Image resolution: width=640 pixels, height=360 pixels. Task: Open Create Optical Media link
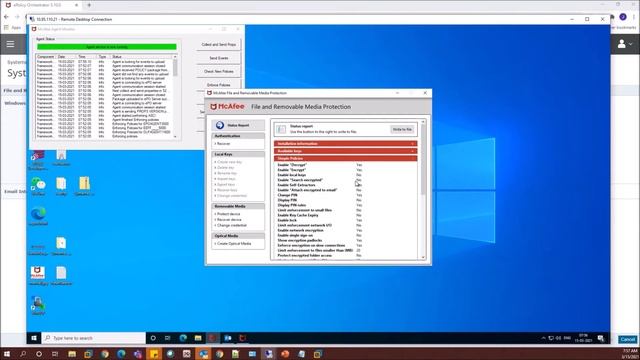233,244
